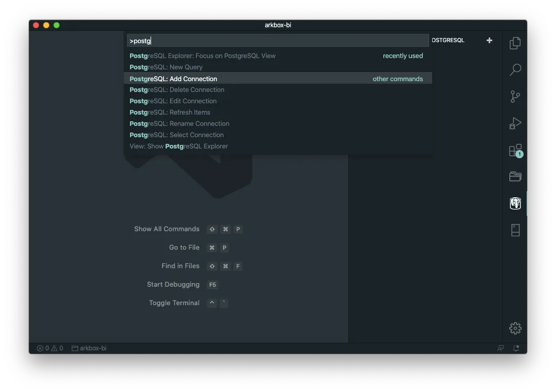Image resolution: width=556 pixels, height=392 pixels.
Task: Close the window with red button
Action: pos(36,25)
